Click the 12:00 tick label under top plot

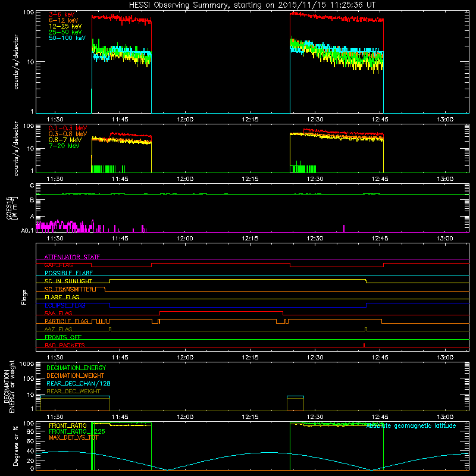coord(185,120)
